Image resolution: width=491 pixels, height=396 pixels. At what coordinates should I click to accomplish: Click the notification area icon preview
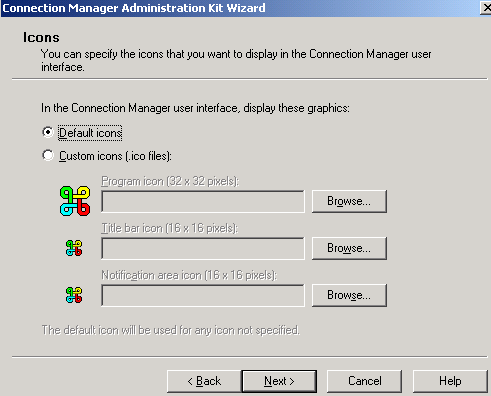tap(74, 295)
